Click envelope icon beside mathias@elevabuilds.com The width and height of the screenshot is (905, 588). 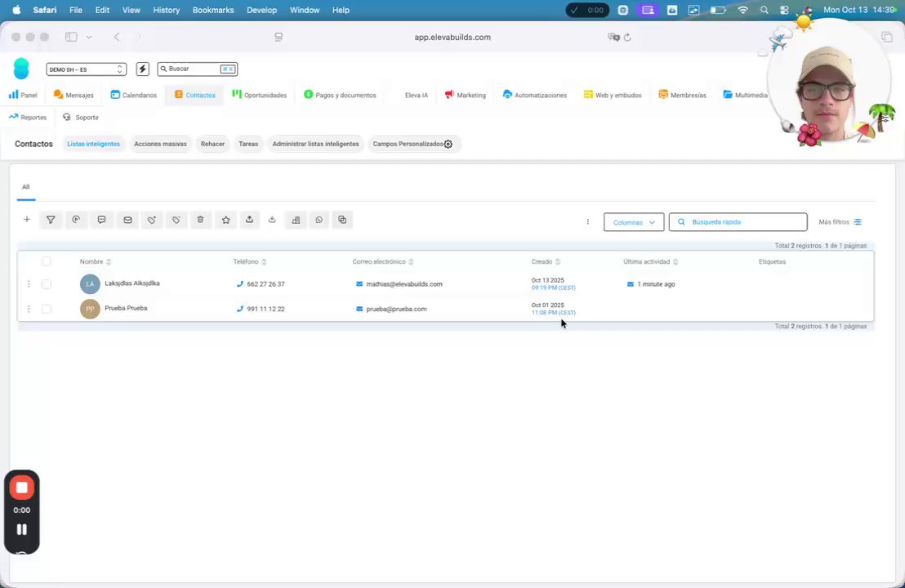click(359, 284)
